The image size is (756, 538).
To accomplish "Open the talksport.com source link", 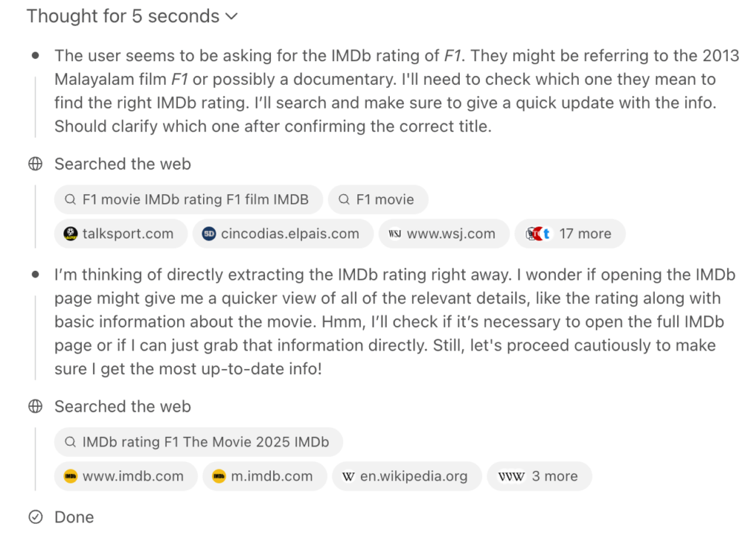I will click(x=120, y=234).
